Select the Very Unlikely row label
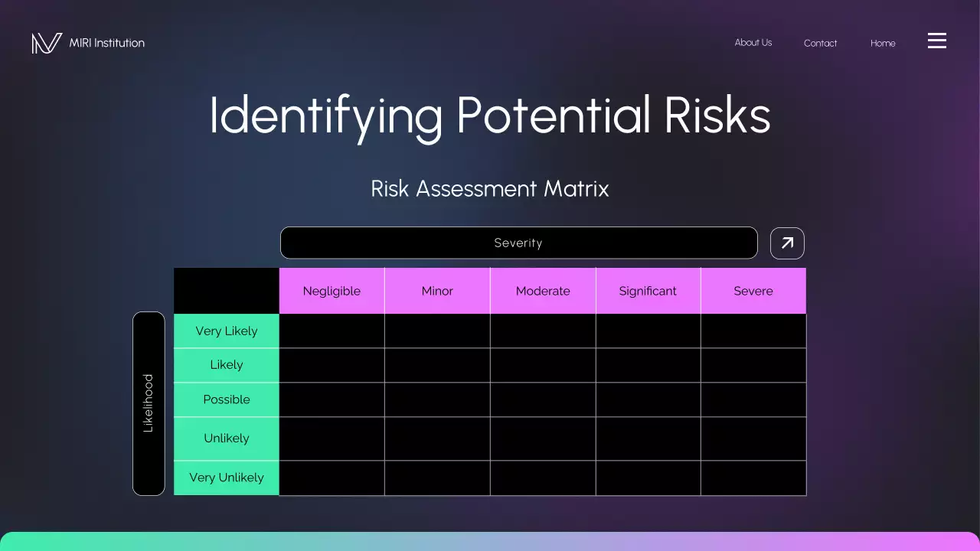The height and width of the screenshot is (551, 980). (226, 478)
